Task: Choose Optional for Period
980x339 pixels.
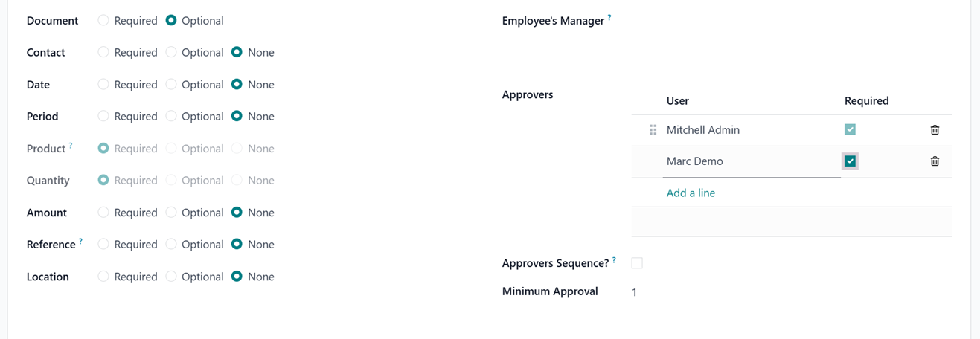Action: [x=171, y=117]
